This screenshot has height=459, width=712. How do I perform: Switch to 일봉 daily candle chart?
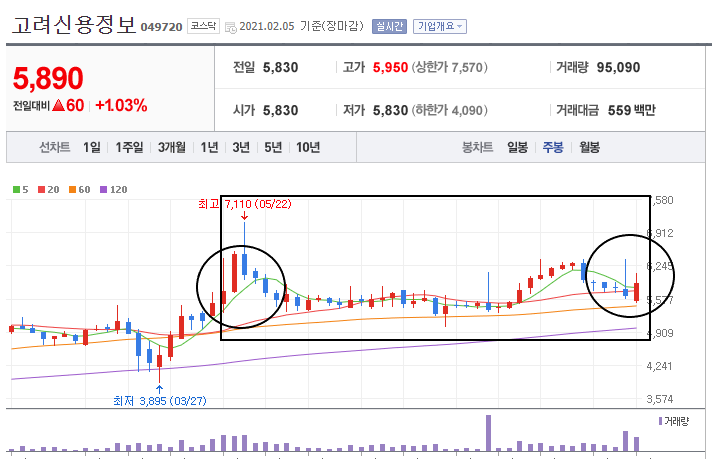tap(517, 147)
